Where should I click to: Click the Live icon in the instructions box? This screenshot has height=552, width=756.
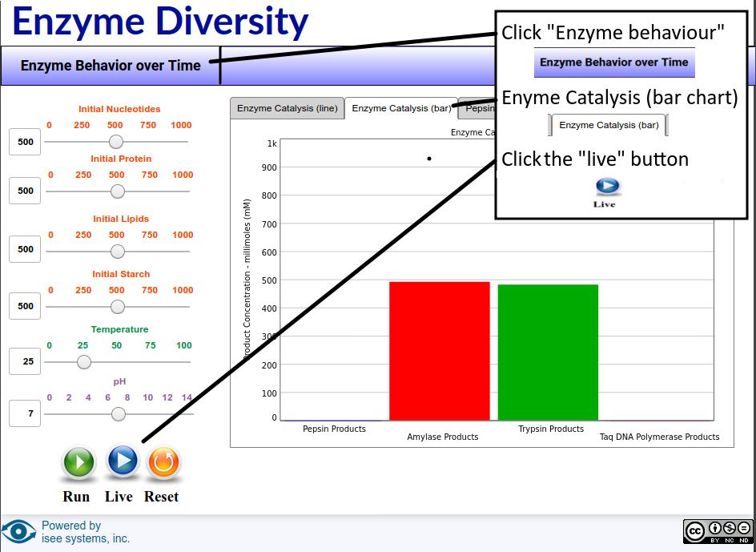click(607, 187)
